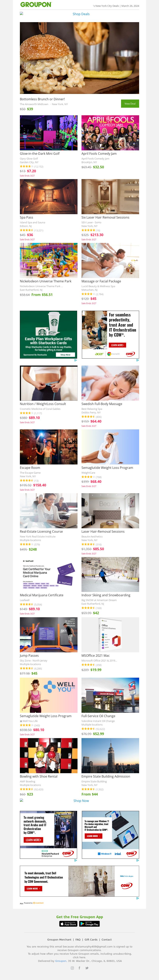This screenshot has height=980, width=159.
Task: Click the Groupon logo in the header
Action: [x=36, y=5]
